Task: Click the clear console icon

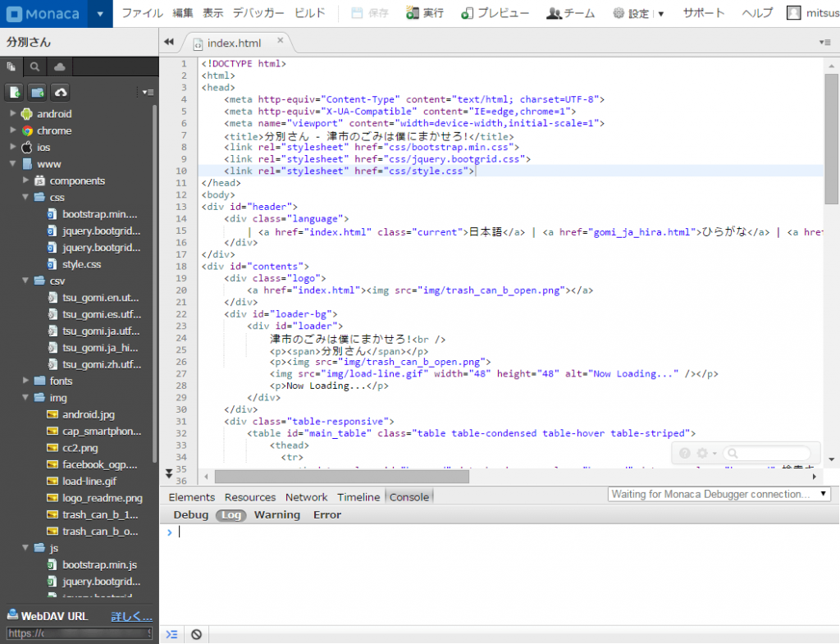Action: tap(196, 634)
